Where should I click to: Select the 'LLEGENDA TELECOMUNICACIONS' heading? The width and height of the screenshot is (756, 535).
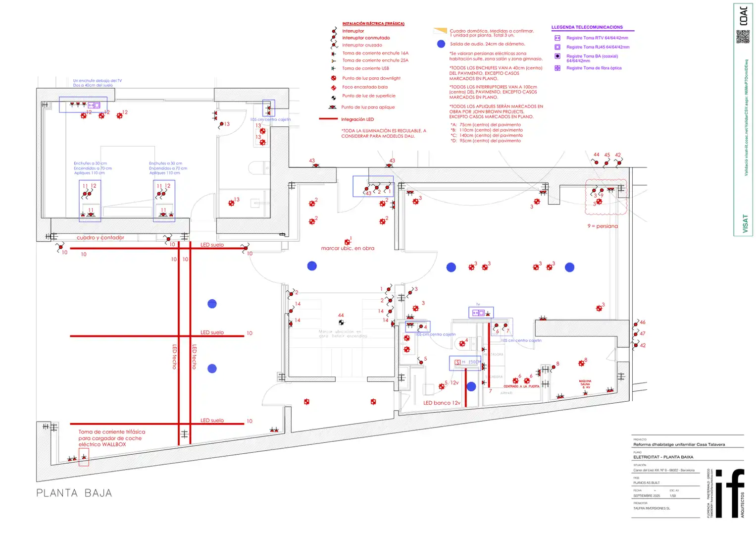(x=587, y=27)
